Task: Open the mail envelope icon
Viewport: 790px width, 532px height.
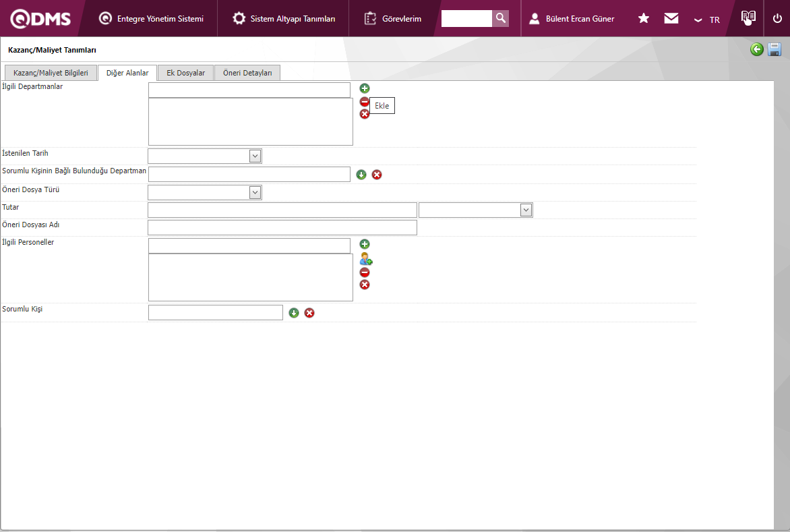Action: (x=671, y=19)
